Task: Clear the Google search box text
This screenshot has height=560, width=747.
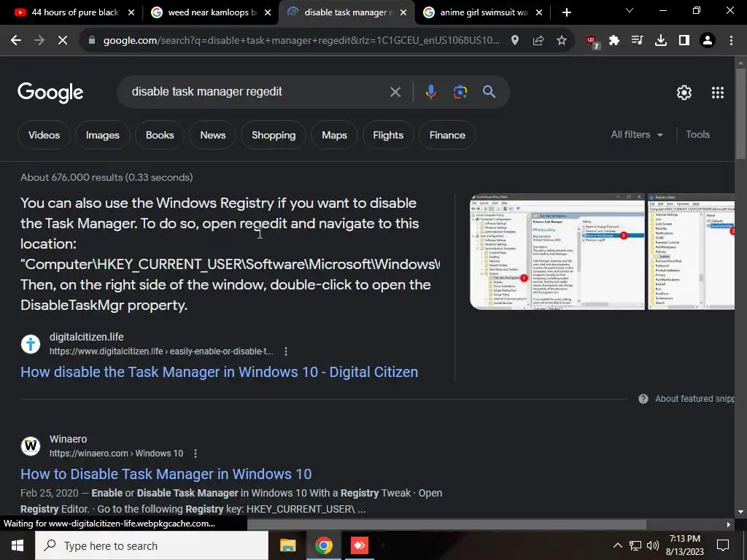Action: [x=395, y=92]
